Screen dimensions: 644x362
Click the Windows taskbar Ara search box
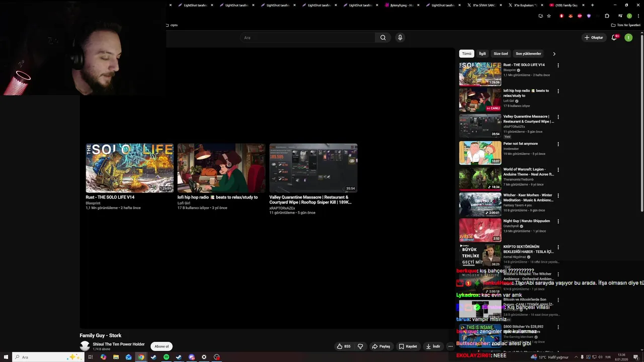pyautogui.click(x=47, y=357)
